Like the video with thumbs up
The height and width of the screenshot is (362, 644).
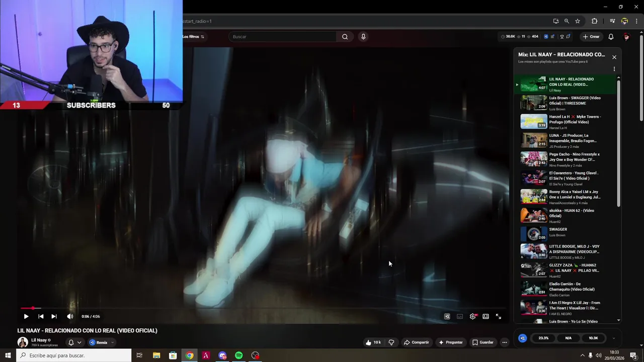click(x=373, y=342)
